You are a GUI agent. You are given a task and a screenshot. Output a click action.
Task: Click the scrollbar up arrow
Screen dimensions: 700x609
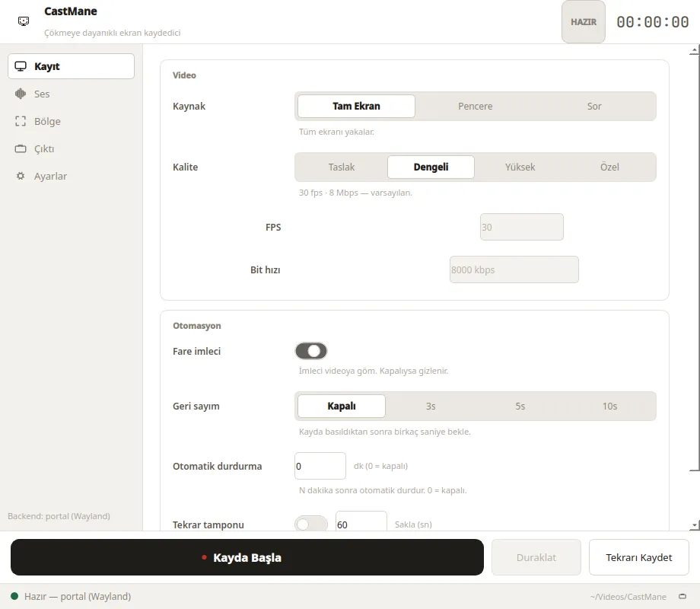pos(695,50)
